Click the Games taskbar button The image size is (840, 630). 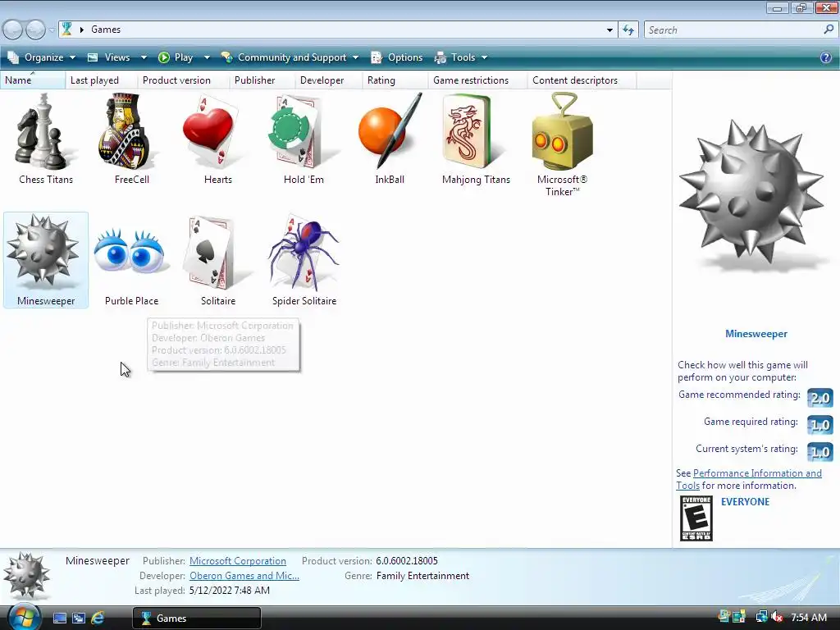[x=197, y=618]
